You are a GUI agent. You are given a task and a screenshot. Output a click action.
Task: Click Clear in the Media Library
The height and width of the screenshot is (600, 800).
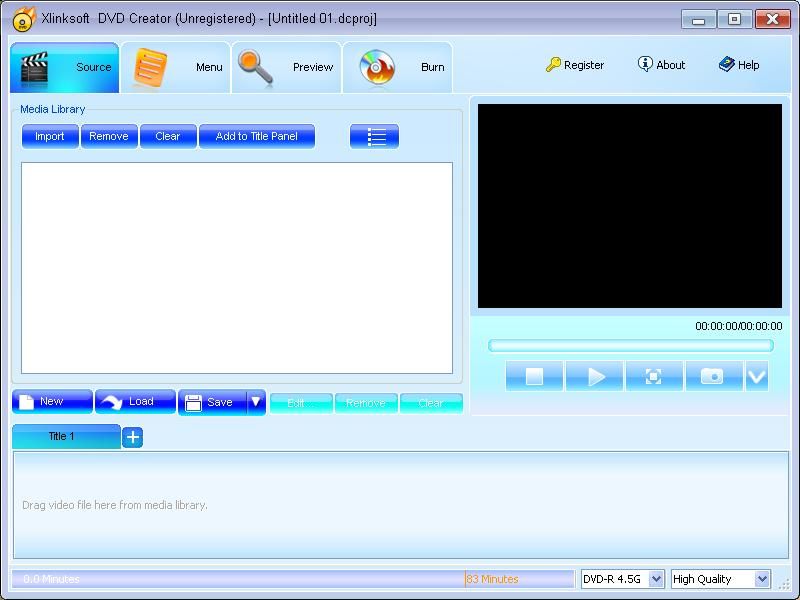(168, 136)
